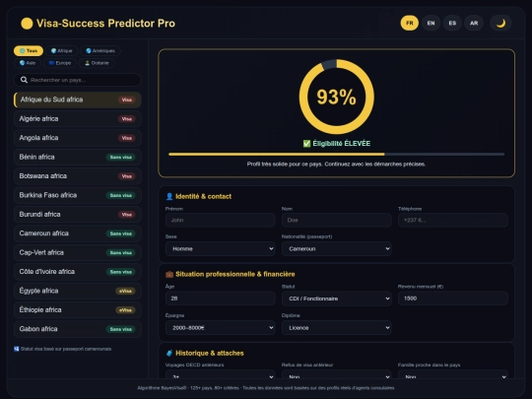Image resolution: width=532 pixels, height=399 pixels.
Task: Switch language to EN
Action: tap(431, 23)
